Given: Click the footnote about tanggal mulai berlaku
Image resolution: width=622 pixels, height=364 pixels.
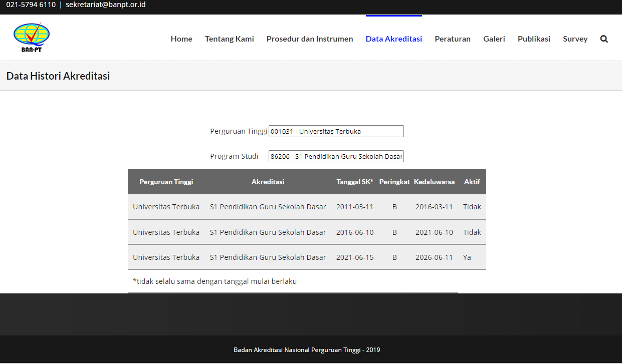Looking at the screenshot, I should pos(215,281).
